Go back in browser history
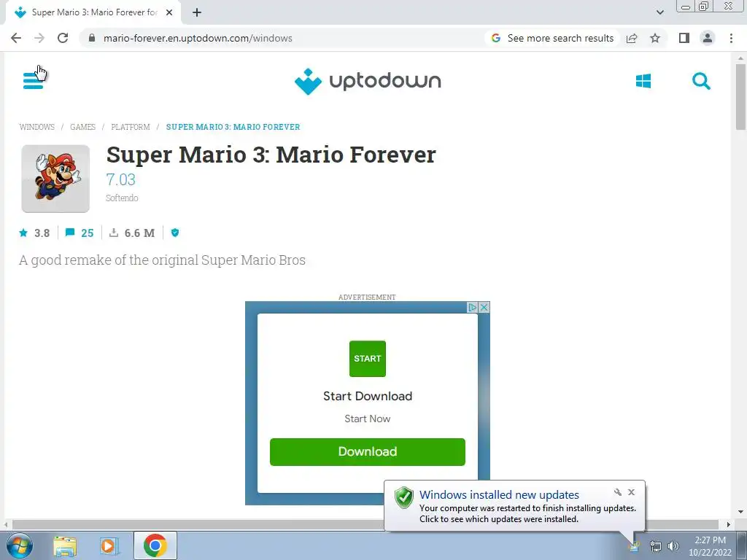Image resolution: width=747 pixels, height=560 pixels. pos(16,38)
